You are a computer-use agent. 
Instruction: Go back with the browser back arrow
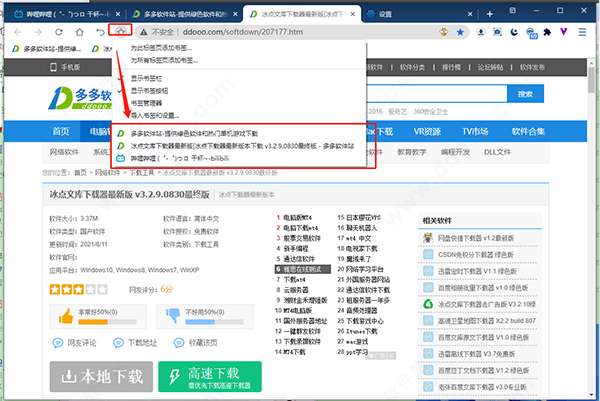(18, 32)
